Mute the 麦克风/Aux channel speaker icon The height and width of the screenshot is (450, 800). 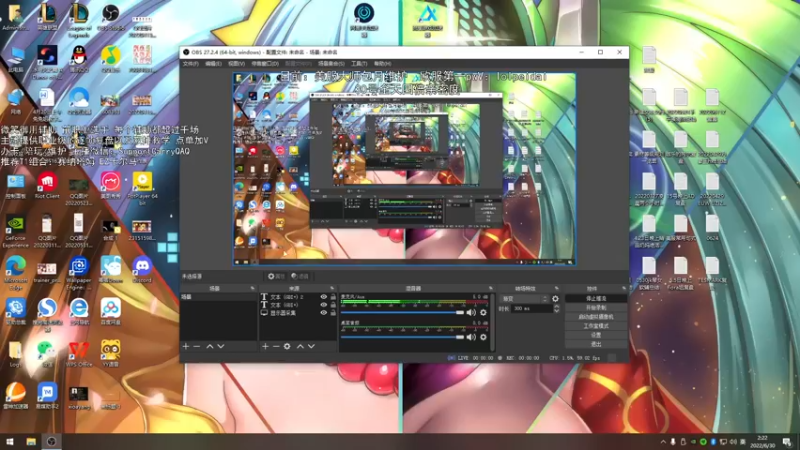[x=471, y=312]
